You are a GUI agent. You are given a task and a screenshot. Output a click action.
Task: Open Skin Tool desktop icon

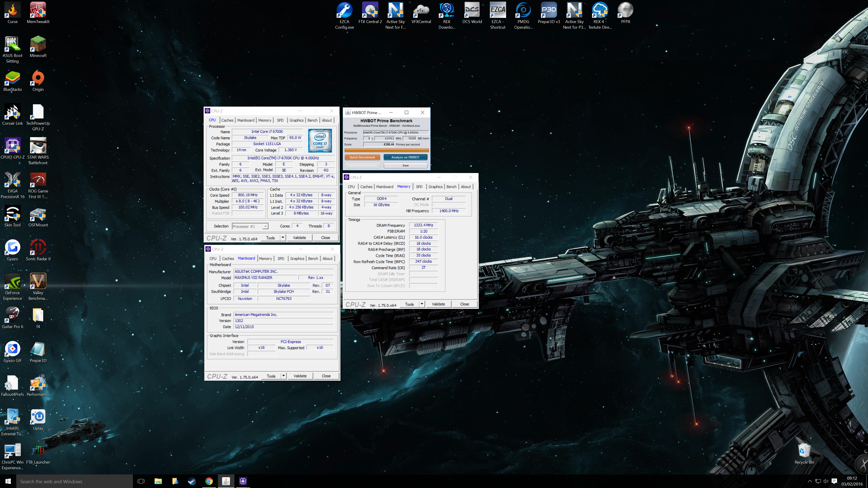click(x=12, y=216)
